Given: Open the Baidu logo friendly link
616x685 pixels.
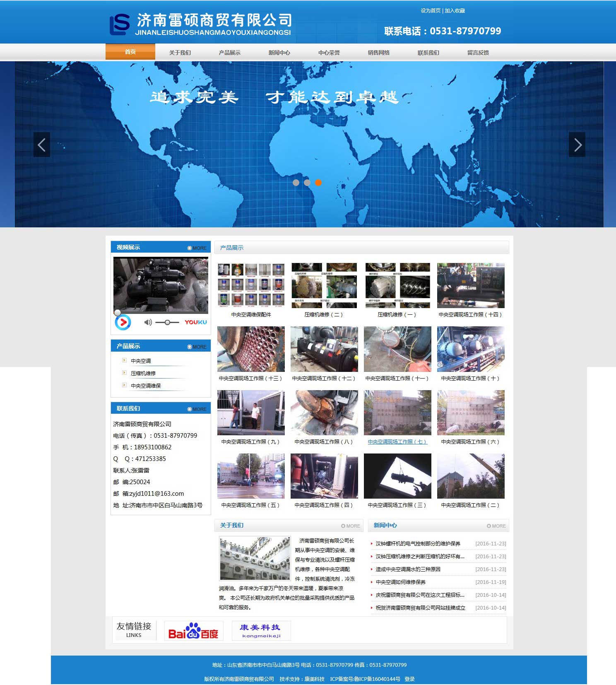Looking at the screenshot, I should 193,631.
